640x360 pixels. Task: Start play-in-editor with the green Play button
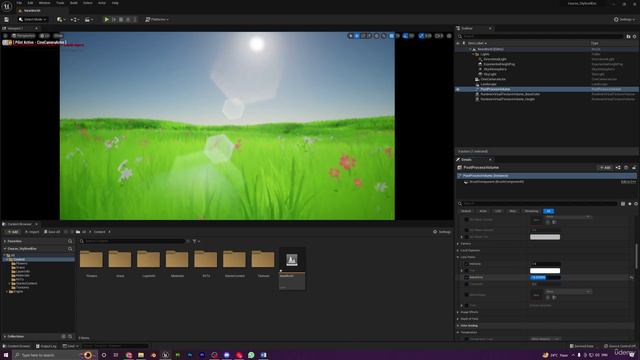point(107,20)
